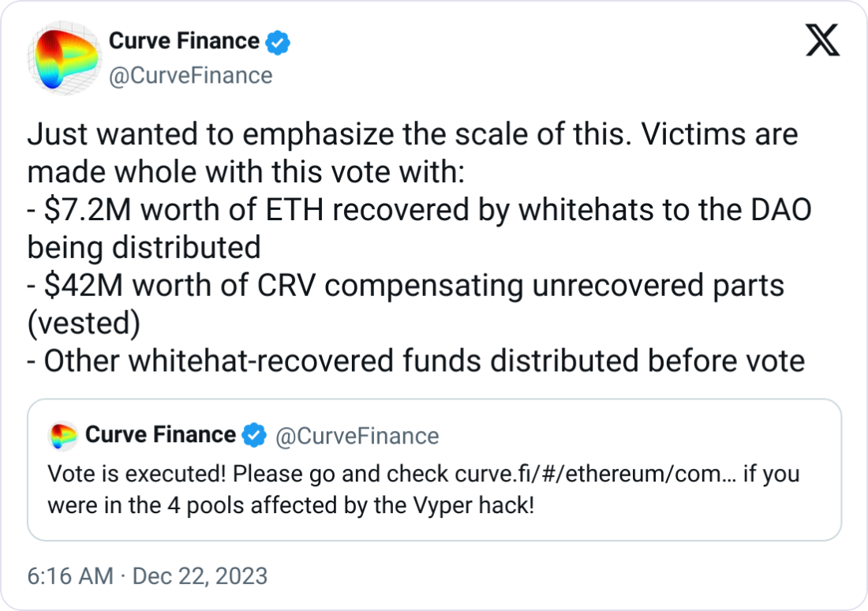Open the Curve Finance display name
Screen dimensions: 868x611
(x=184, y=41)
